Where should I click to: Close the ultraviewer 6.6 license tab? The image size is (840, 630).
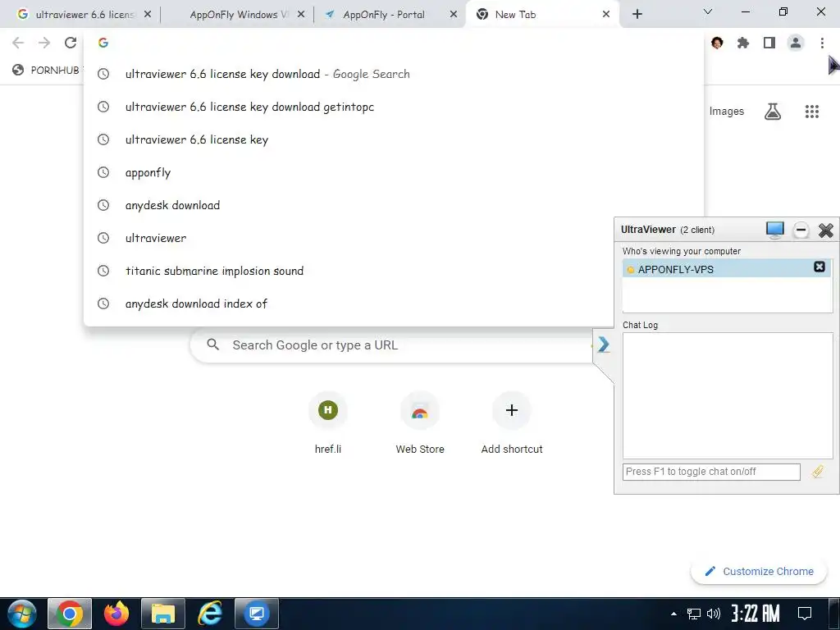148,15
